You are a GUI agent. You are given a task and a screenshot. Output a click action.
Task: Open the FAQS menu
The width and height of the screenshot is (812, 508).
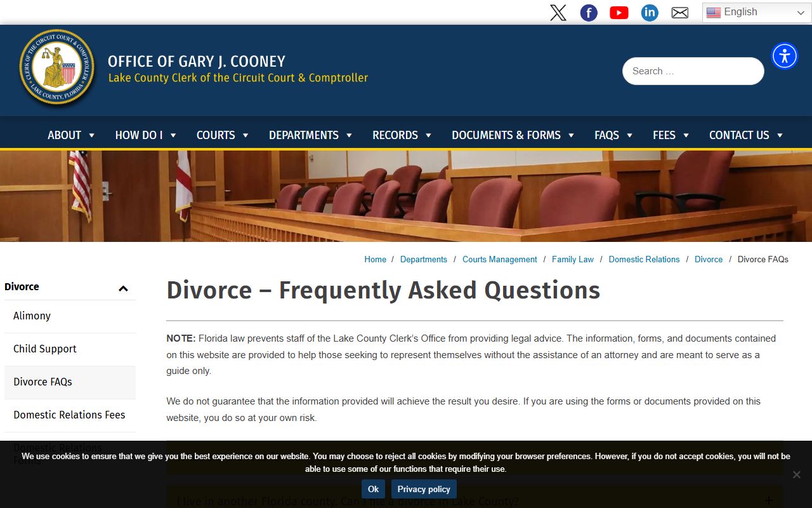613,135
